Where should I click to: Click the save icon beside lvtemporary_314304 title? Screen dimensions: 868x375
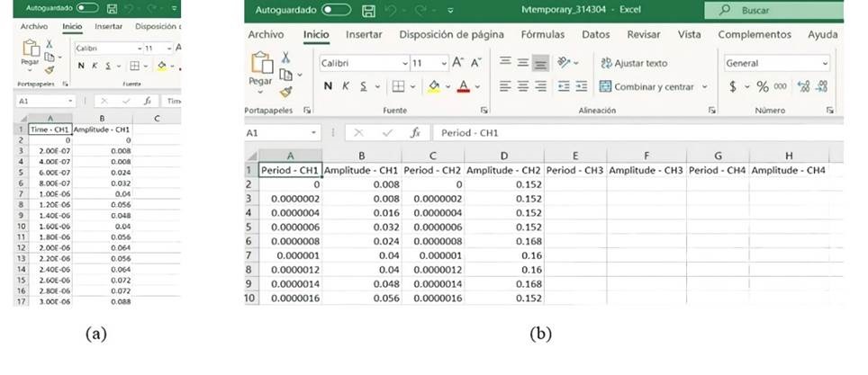(x=367, y=11)
